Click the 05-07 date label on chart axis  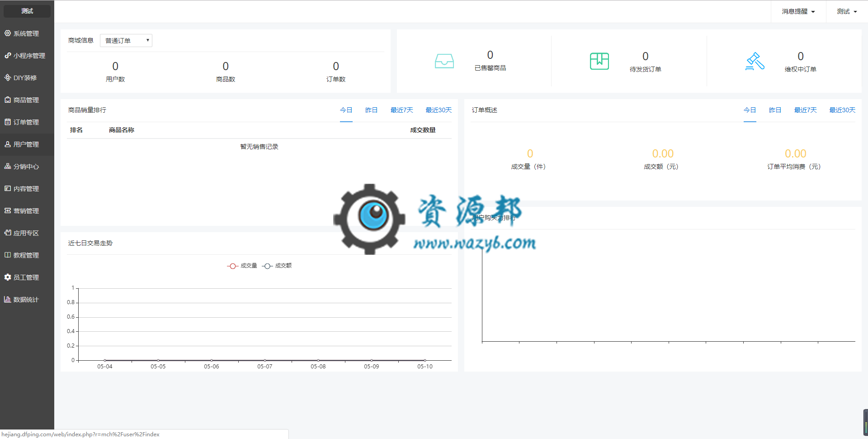point(265,367)
